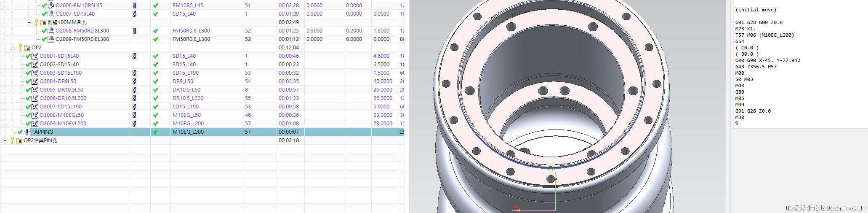Select operation O2009-FM50R0.8L300

(x=82, y=39)
